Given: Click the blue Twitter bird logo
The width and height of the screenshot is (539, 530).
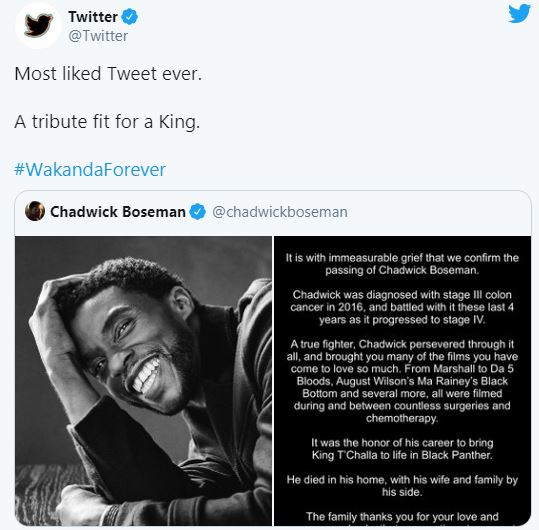Looking at the screenshot, I should (x=519, y=13).
